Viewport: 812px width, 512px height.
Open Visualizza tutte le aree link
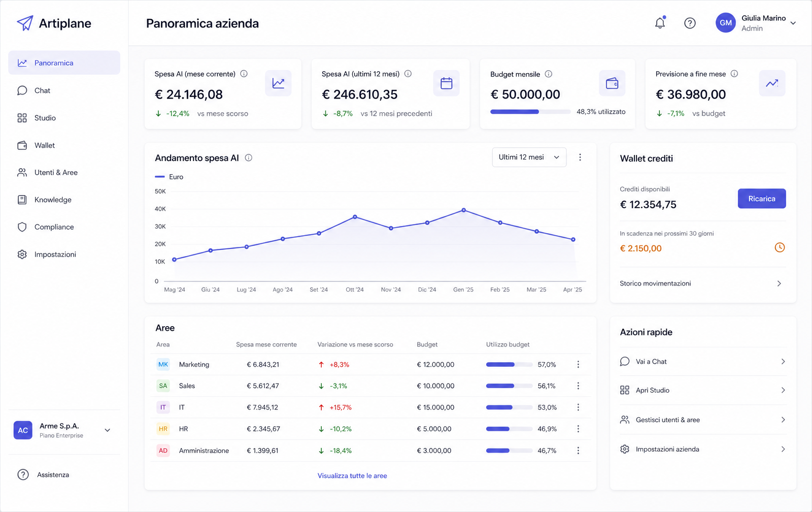click(x=352, y=476)
